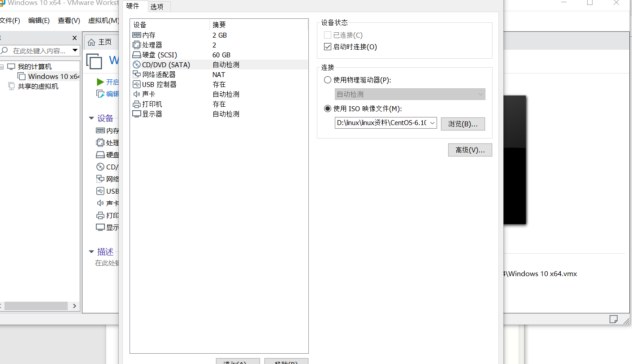Open the 主页 tab in main window
The height and width of the screenshot is (364, 632).
tap(101, 42)
